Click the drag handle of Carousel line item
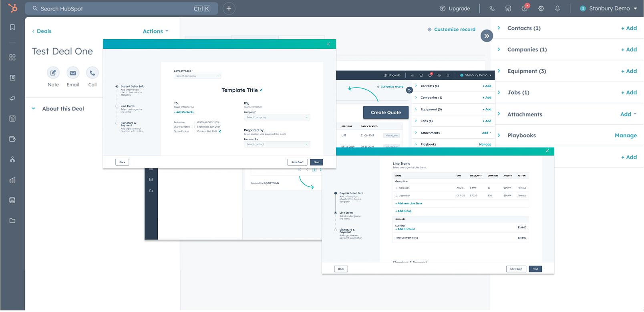The image size is (644, 312). point(397,188)
